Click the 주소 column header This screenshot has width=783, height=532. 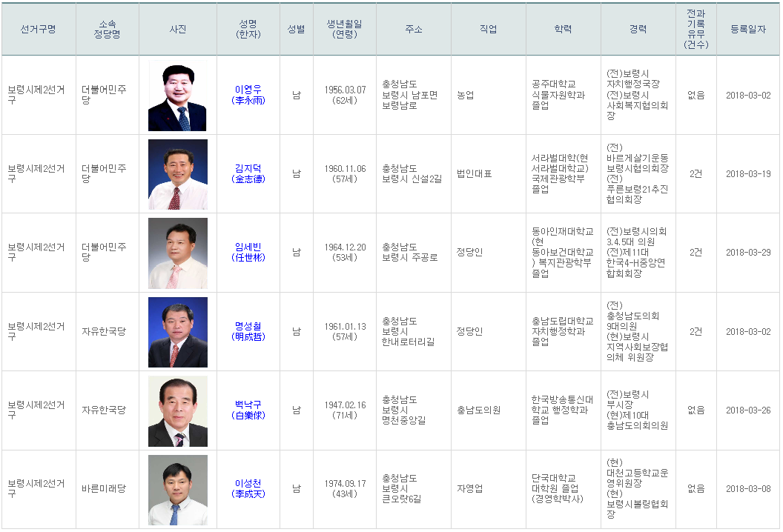414,29
